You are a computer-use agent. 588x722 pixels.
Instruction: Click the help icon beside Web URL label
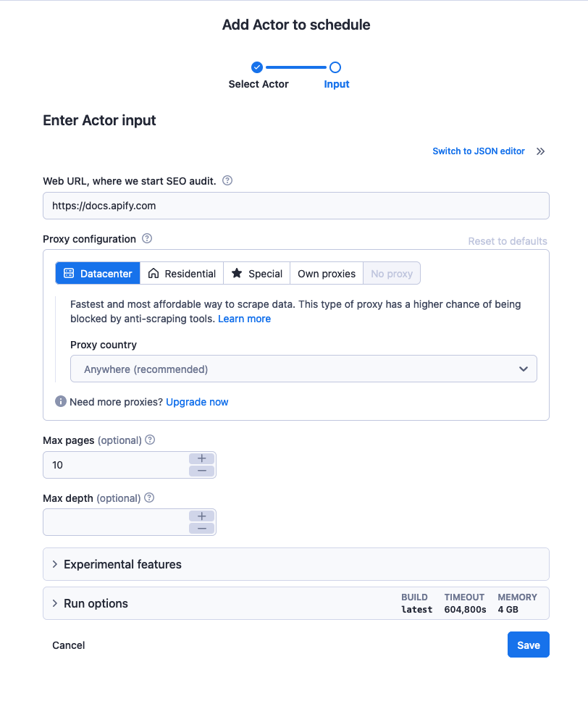(x=227, y=180)
